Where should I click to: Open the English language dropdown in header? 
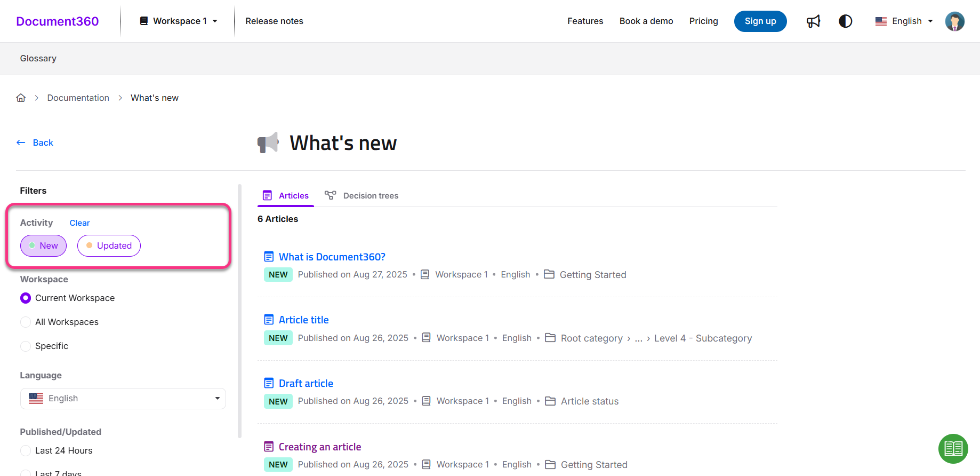click(904, 21)
